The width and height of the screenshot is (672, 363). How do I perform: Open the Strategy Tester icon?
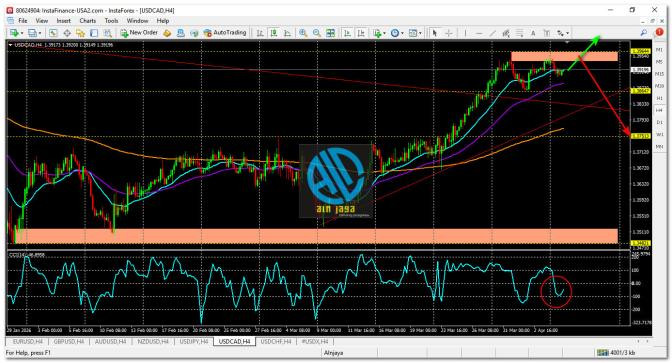coord(108,33)
